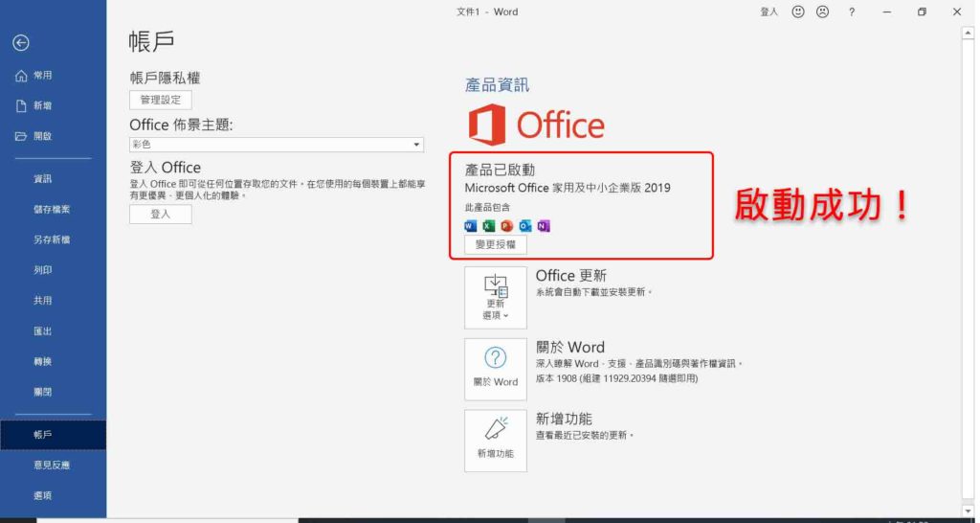This screenshot has width=980, height=523.
Task: Click the 帳戶隱私權 heading
Action: pos(165,79)
